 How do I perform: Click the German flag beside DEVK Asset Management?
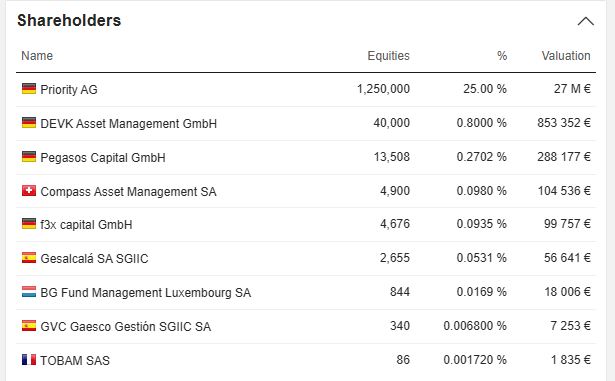tap(29, 123)
